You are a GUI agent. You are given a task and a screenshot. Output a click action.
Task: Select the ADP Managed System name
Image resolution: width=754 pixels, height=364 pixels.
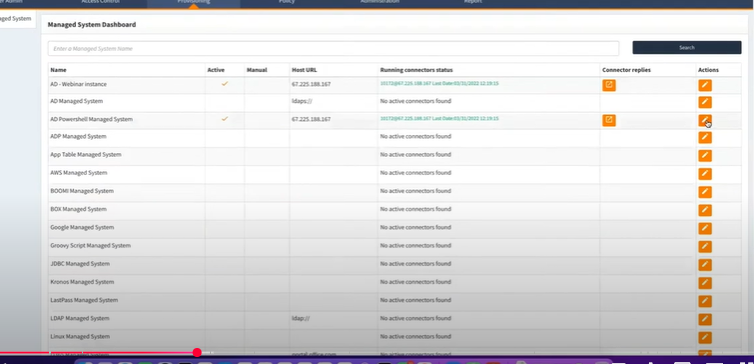tap(78, 137)
